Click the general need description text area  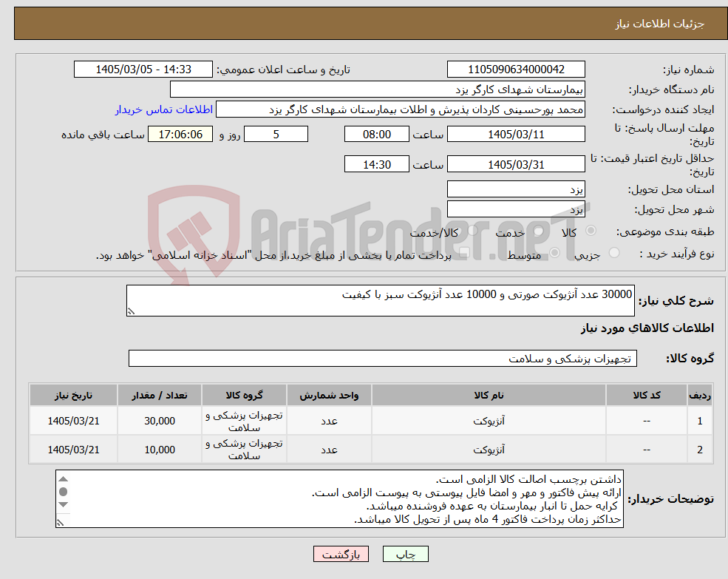pyautogui.click(x=380, y=301)
